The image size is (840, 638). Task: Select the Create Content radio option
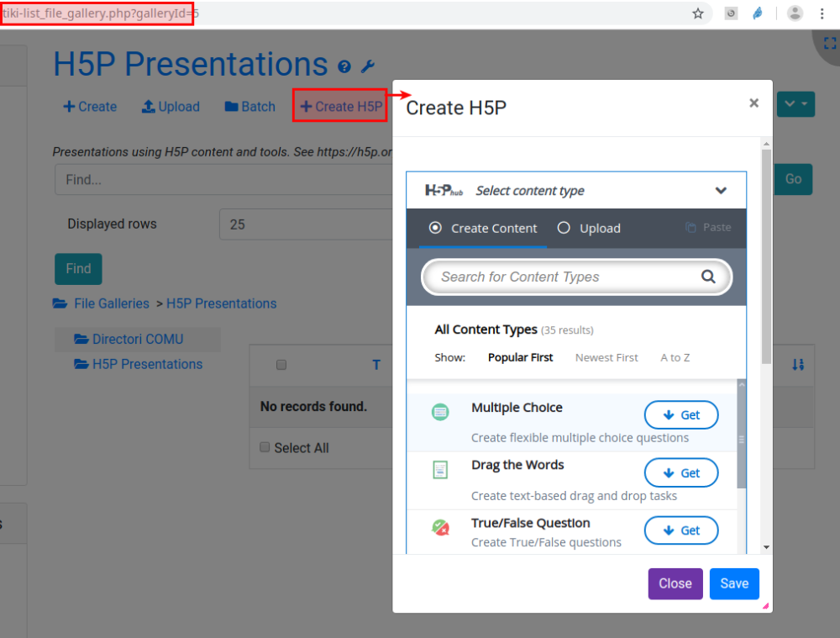tap(435, 228)
